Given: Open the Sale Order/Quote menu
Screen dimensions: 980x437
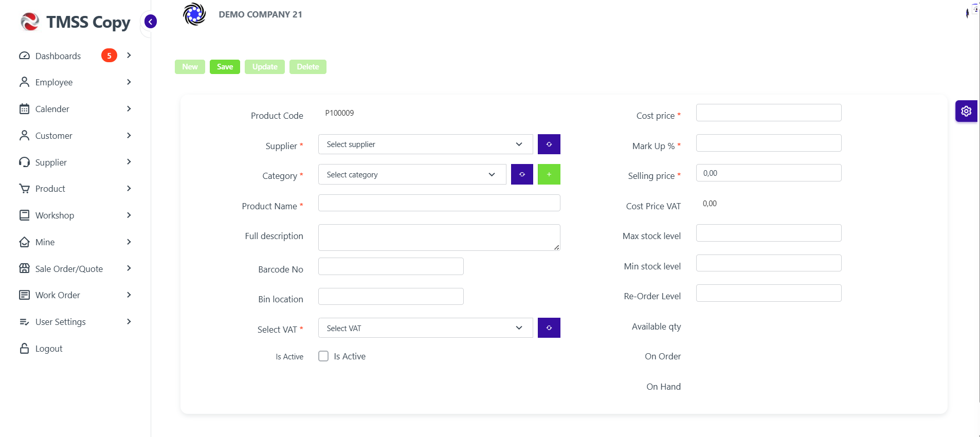Looking at the screenshot, I should click(x=76, y=268).
